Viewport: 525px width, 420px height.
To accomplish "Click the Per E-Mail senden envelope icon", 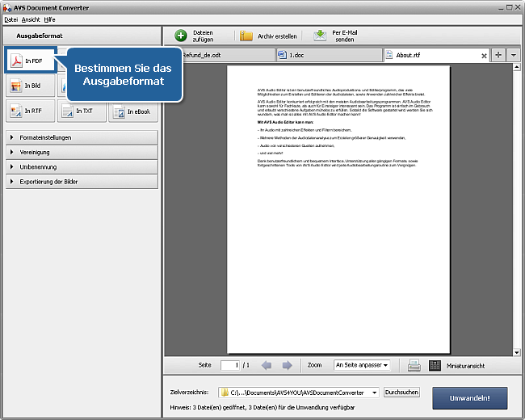I will point(320,36).
